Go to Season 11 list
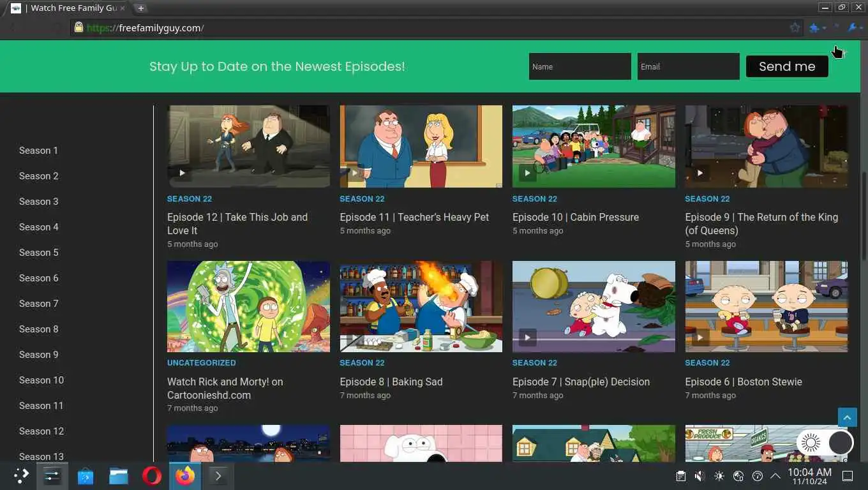This screenshot has width=868, height=490. pyautogui.click(x=41, y=406)
